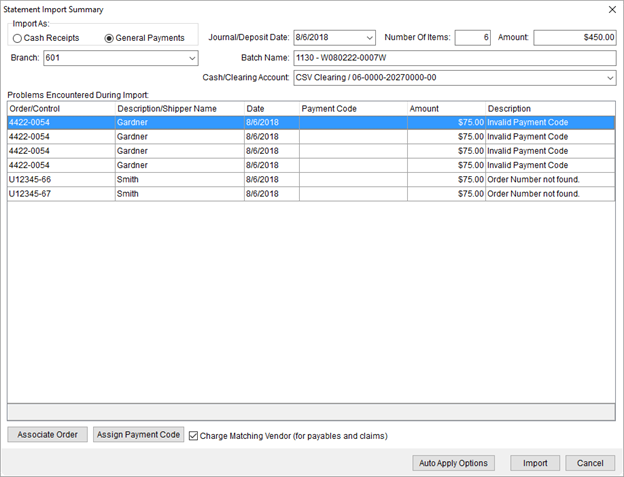The height and width of the screenshot is (477, 624).
Task: Close the Statement Import Summary window
Action: click(611, 9)
